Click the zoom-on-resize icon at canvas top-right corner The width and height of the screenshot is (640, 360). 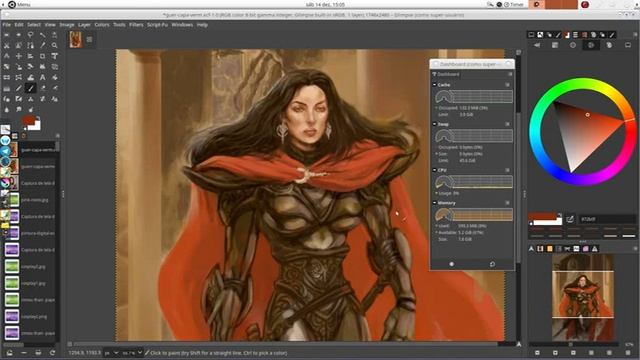click(518, 52)
